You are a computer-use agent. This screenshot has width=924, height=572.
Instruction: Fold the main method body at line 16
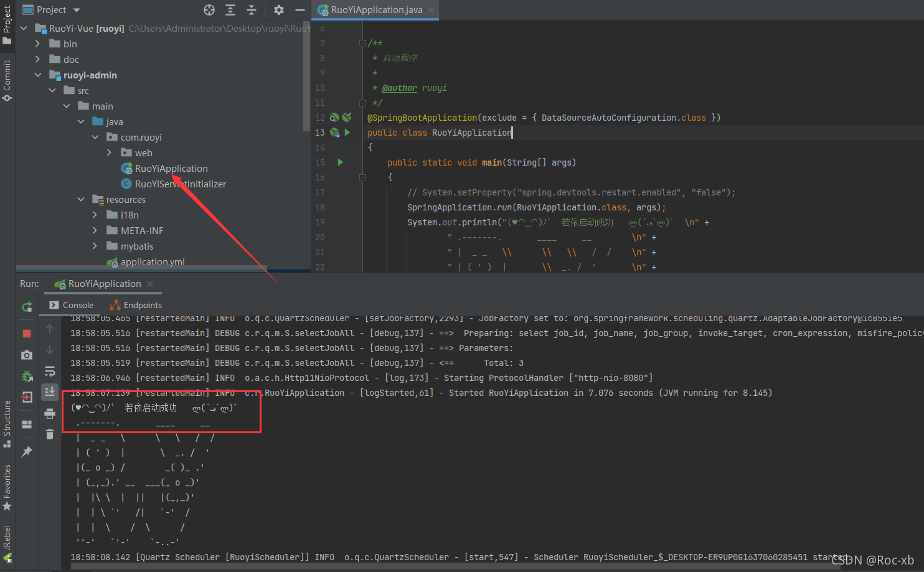[362, 177]
